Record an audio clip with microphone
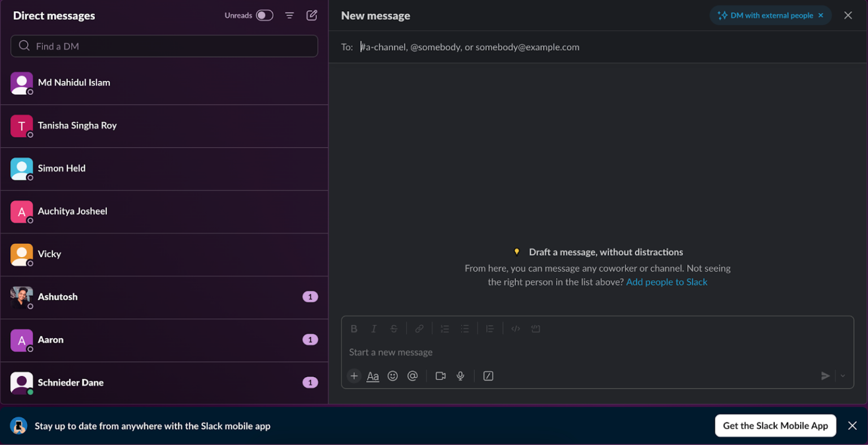868x445 pixels. [461, 376]
